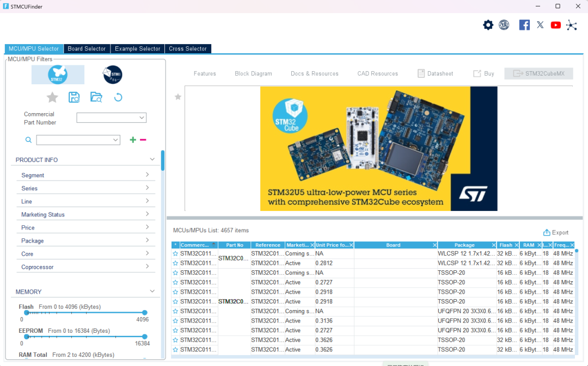Open the Docs & Resources tab
588x366 pixels.
[x=315, y=73]
